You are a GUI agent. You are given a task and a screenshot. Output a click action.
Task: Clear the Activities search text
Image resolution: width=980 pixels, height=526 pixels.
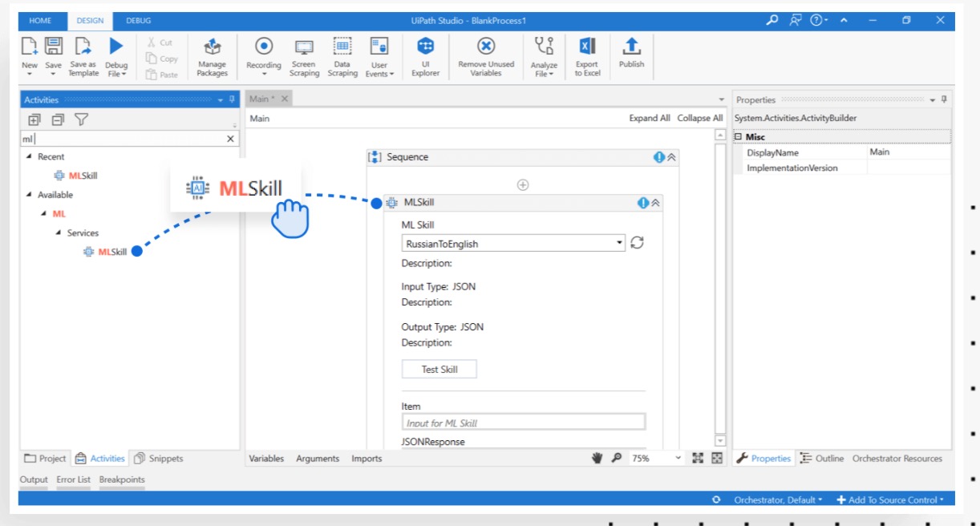(x=231, y=139)
